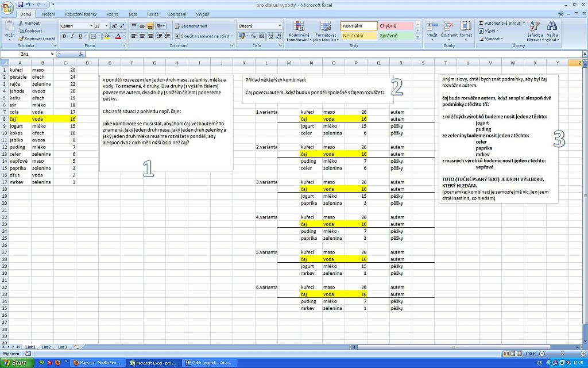Viewport: 588px width, 368px height.
Task: Open the Calibri font name dropdown
Action: pos(91,26)
